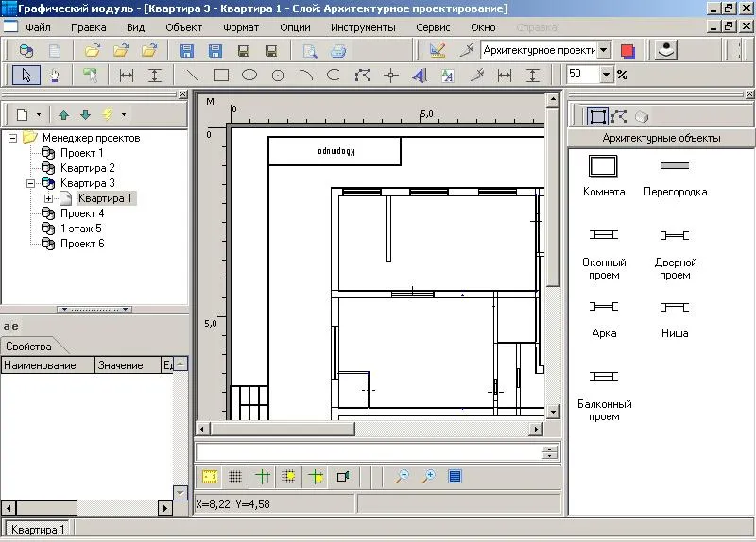Choose the Арка arch object
The width and height of the screenshot is (756, 542).
604,319
